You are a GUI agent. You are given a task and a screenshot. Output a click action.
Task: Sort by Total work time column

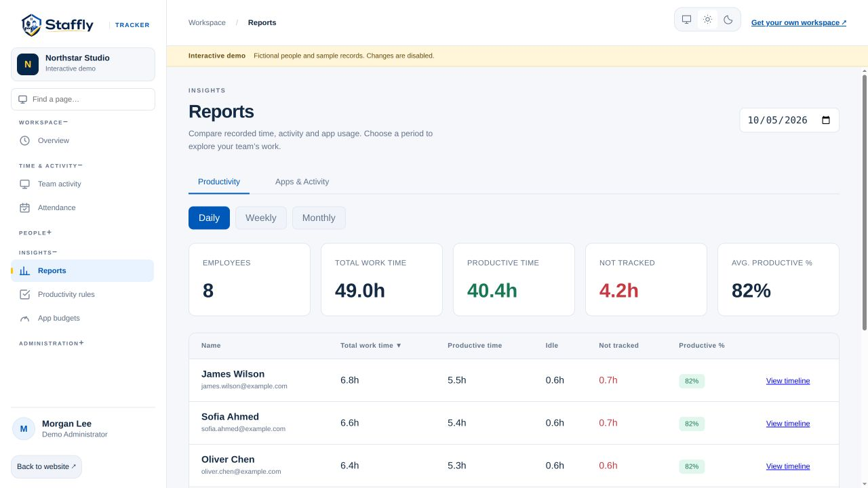click(x=371, y=346)
